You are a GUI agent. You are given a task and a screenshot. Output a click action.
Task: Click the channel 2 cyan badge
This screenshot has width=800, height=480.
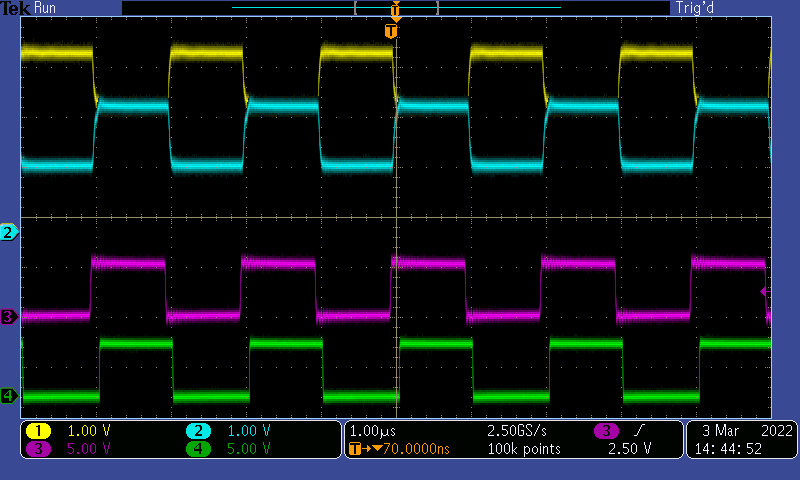pos(199,430)
